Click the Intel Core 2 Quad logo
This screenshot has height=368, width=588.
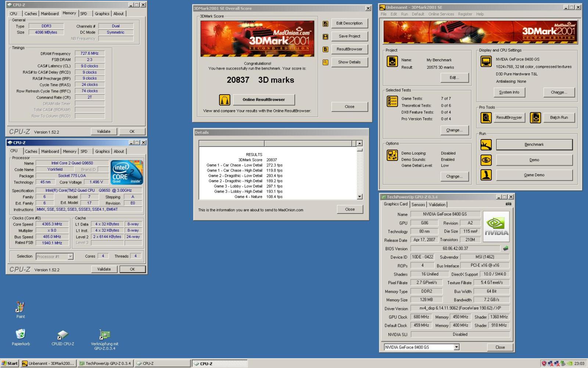pos(127,172)
